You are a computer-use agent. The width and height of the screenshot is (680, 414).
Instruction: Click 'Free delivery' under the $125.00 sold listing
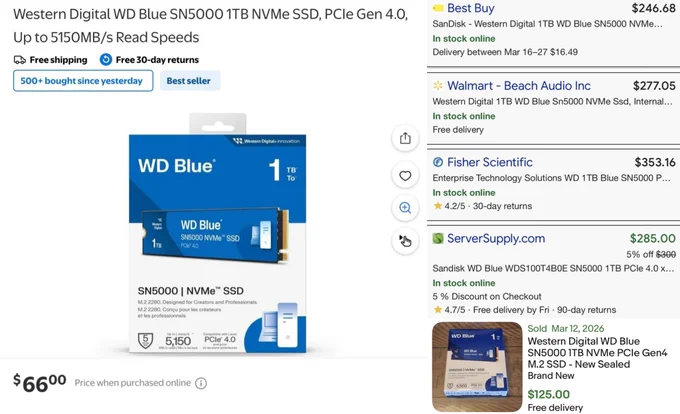[x=555, y=407]
